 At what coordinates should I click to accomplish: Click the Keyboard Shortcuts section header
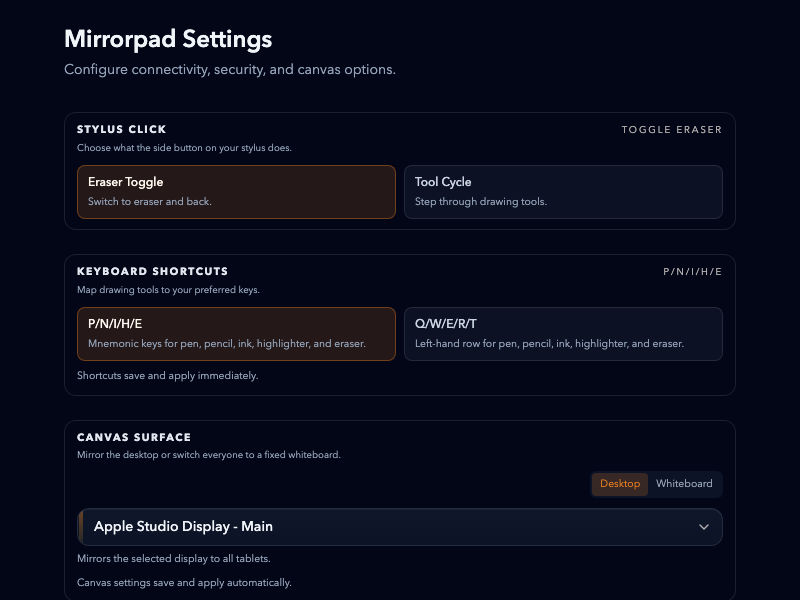152,271
